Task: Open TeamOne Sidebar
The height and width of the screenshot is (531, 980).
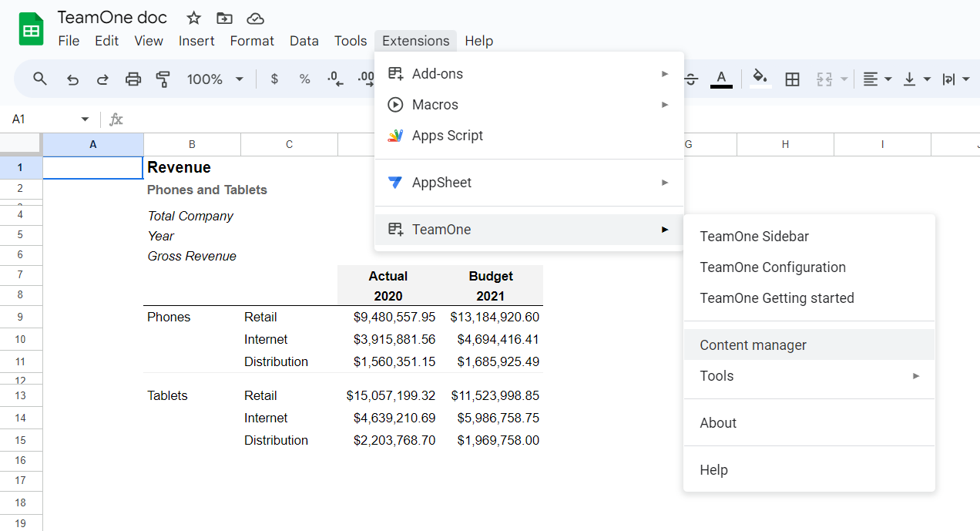Action: pyautogui.click(x=809, y=237)
